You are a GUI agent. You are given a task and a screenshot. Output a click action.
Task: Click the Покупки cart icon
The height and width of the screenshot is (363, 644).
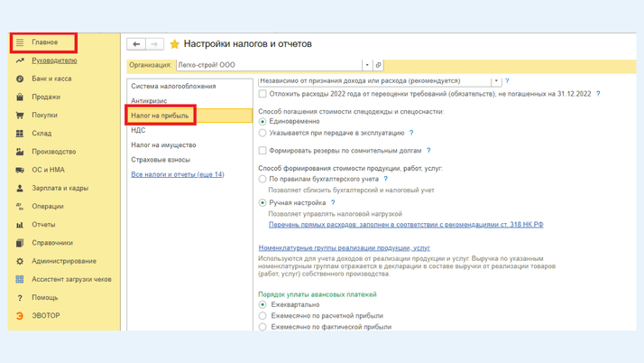[x=20, y=115]
